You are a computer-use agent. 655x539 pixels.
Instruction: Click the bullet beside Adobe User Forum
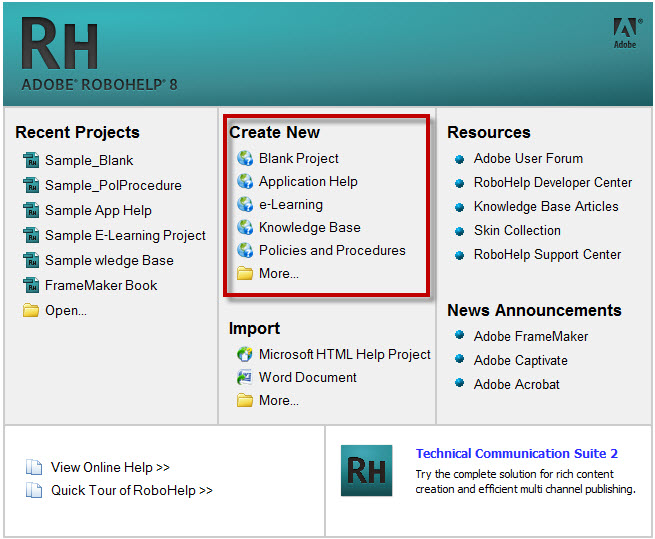460,159
